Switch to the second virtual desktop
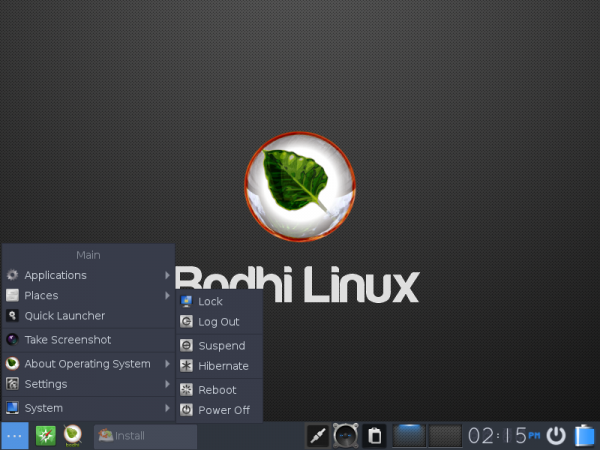 [x=445, y=435]
